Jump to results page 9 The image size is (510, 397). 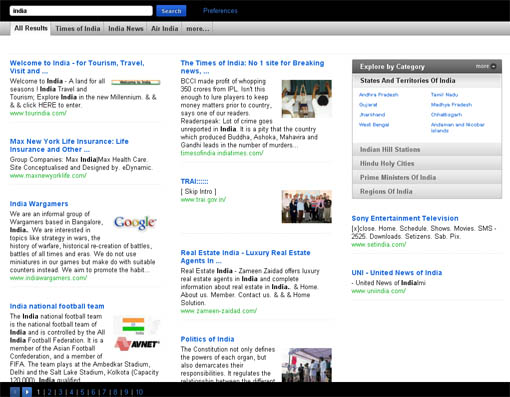[x=126, y=392]
